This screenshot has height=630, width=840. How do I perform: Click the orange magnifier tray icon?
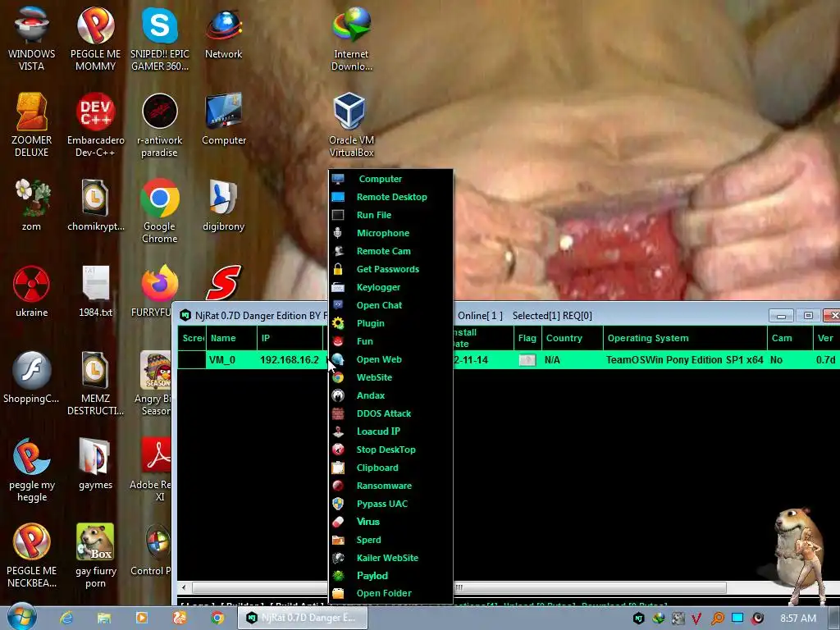pos(717,619)
